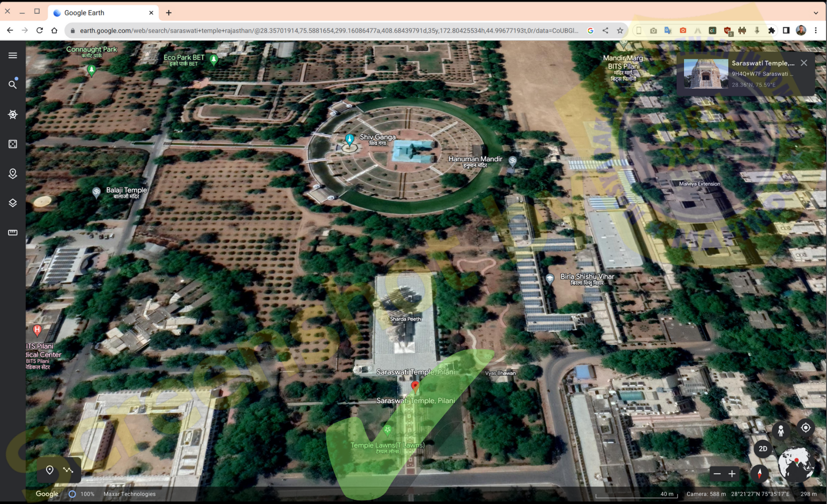Open a new browser tab
This screenshot has width=827, height=504.
(x=168, y=13)
